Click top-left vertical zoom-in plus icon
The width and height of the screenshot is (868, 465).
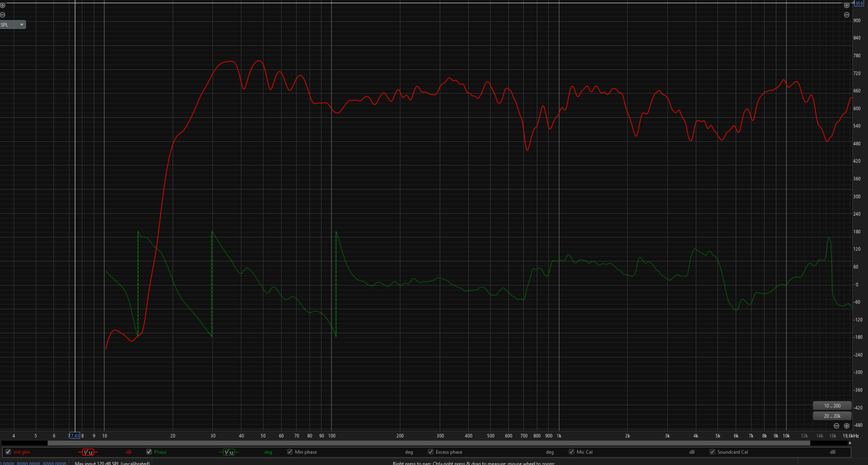pos(3,6)
